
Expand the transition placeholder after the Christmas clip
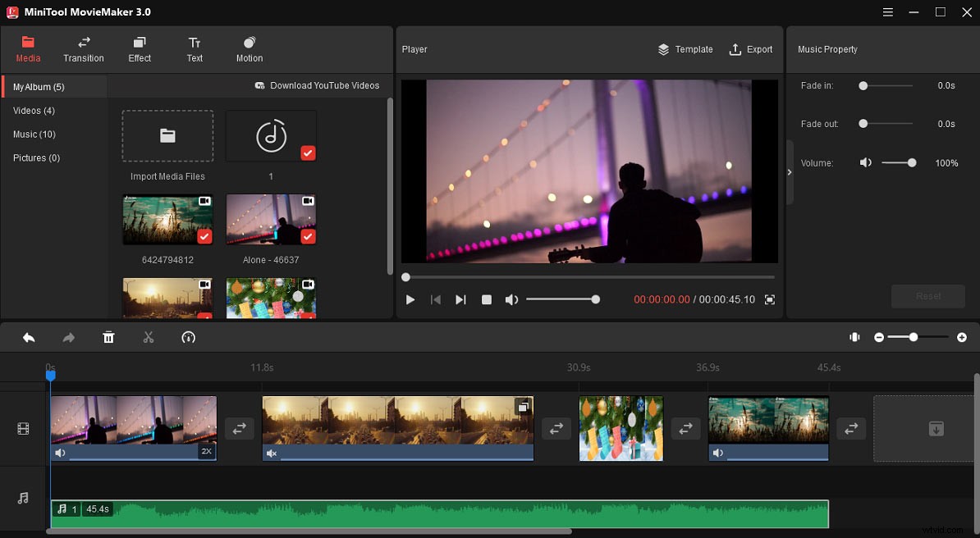click(x=685, y=428)
